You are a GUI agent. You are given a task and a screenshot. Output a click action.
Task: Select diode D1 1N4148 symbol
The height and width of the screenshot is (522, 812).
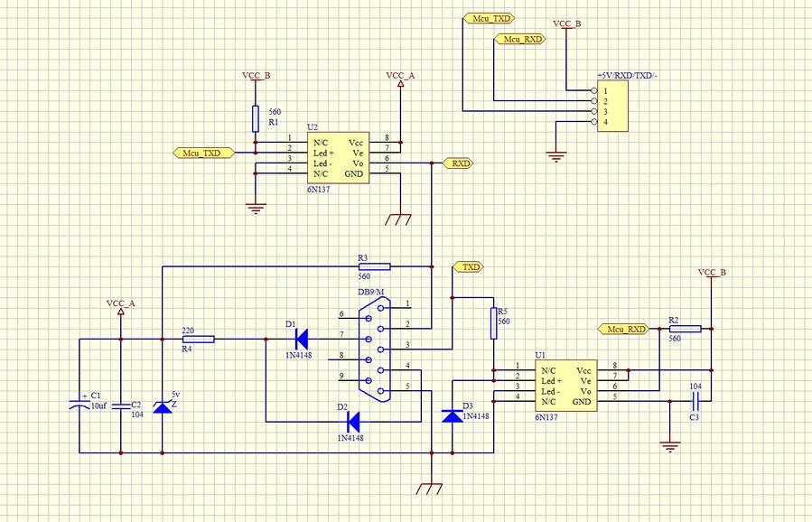click(x=302, y=340)
